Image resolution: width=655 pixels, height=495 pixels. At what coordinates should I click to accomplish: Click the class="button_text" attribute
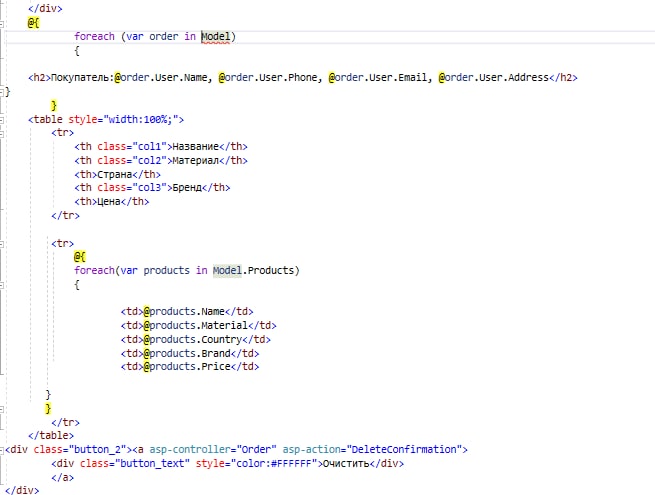point(135,464)
